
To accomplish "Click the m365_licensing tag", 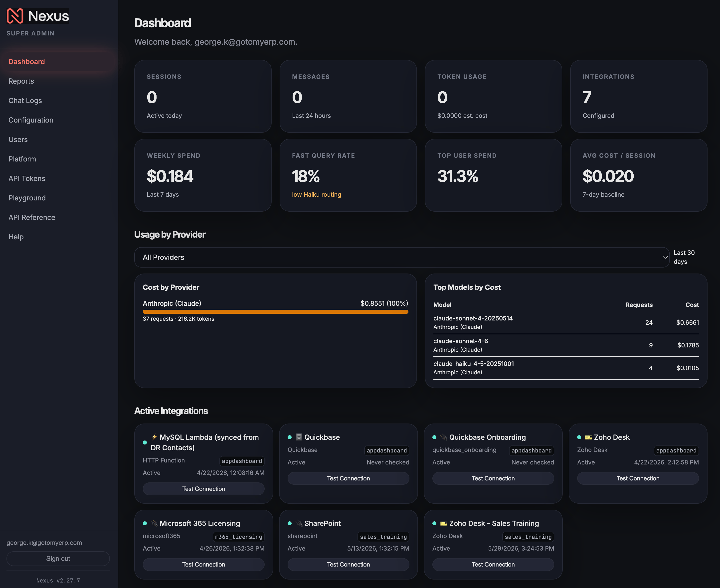I will [x=238, y=537].
